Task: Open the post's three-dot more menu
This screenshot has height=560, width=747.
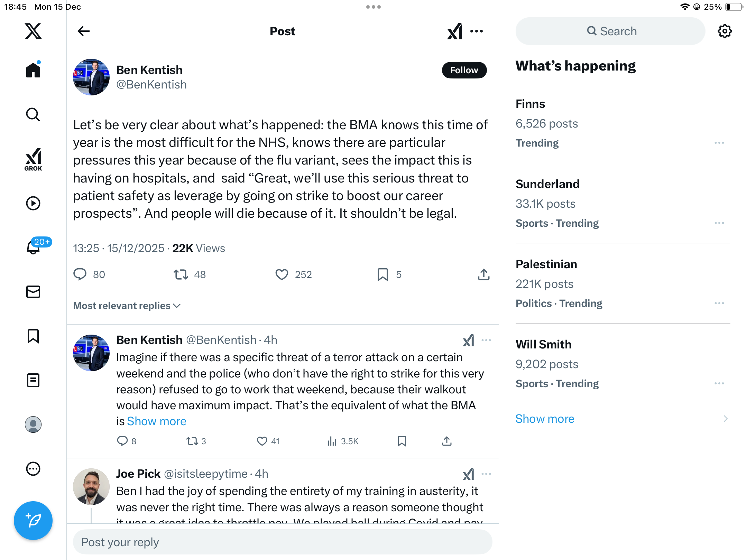Action: click(477, 31)
